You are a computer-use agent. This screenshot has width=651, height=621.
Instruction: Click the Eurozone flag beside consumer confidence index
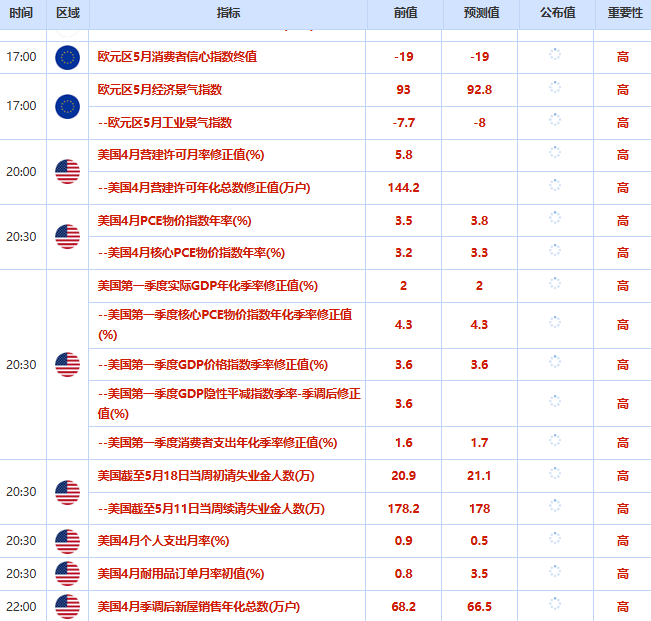coord(67,57)
